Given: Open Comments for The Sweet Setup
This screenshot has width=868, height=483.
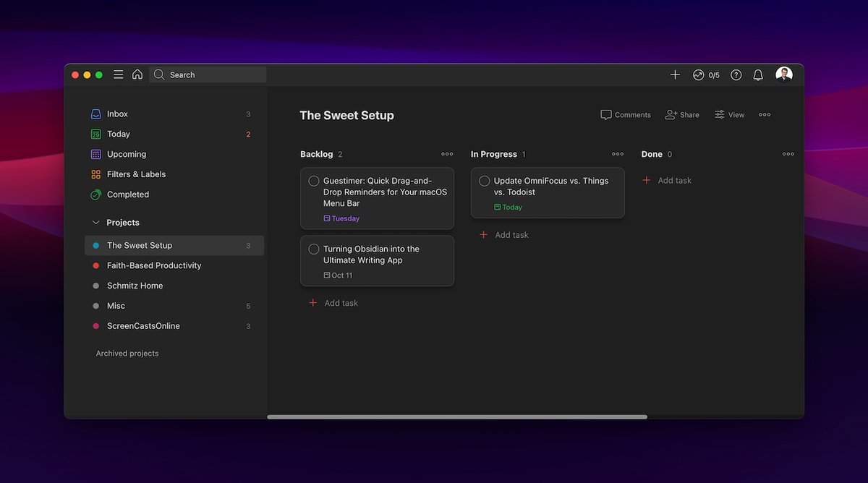Looking at the screenshot, I should pos(626,115).
